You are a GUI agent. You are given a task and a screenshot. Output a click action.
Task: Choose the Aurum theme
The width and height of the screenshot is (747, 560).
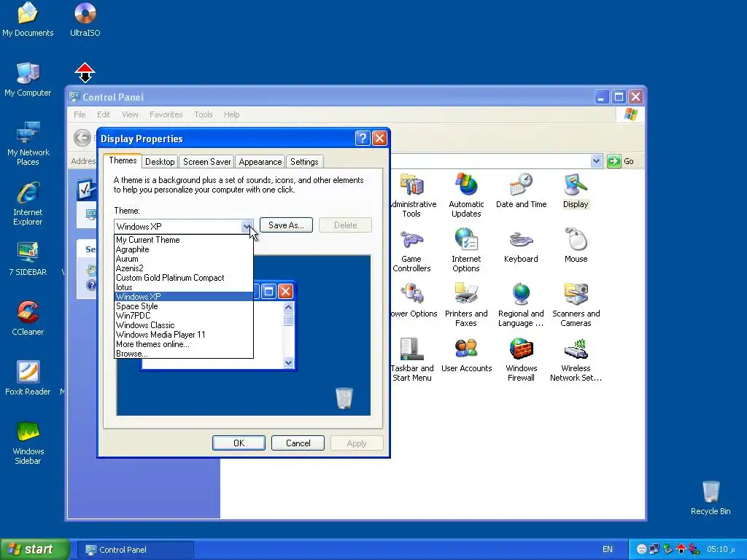pyautogui.click(x=183, y=259)
